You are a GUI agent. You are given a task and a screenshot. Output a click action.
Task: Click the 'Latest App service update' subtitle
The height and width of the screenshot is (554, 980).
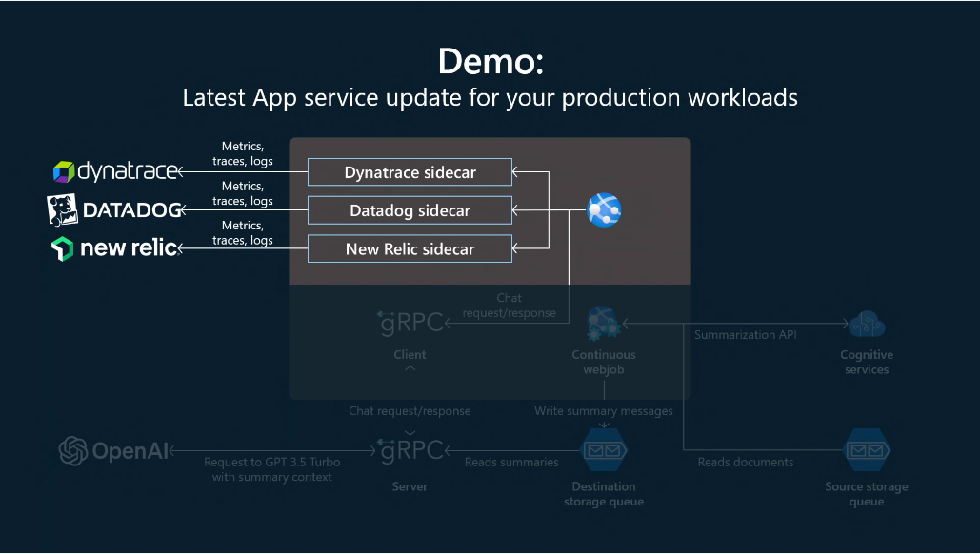coord(490,97)
